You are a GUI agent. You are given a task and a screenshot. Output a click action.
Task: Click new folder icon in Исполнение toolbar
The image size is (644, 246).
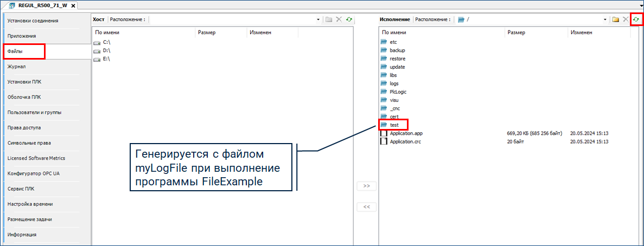click(615, 20)
